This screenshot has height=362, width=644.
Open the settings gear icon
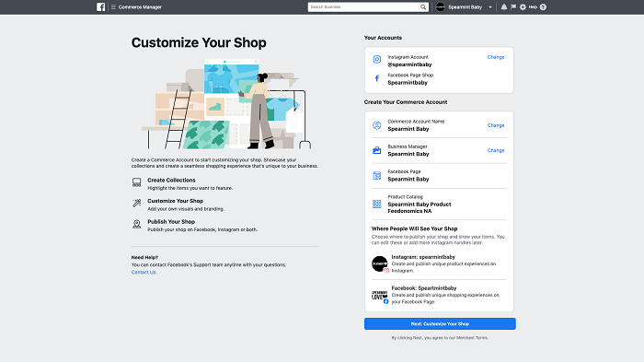523,7
